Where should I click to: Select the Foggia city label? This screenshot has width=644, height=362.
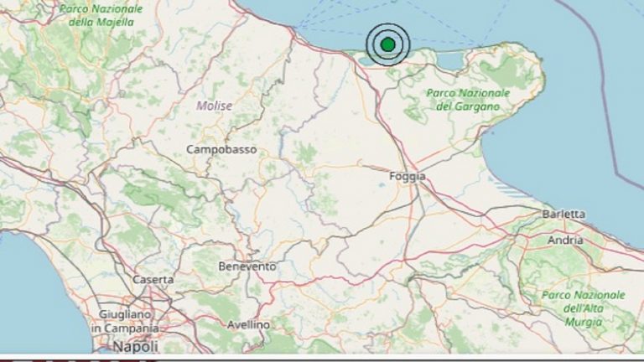pyautogui.click(x=408, y=177)
